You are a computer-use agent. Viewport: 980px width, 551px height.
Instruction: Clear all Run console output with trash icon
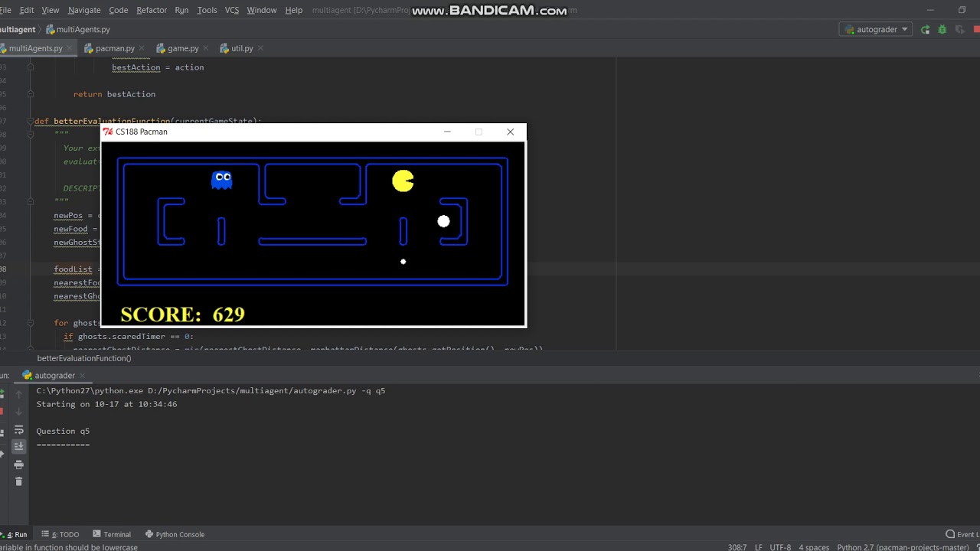19,481
